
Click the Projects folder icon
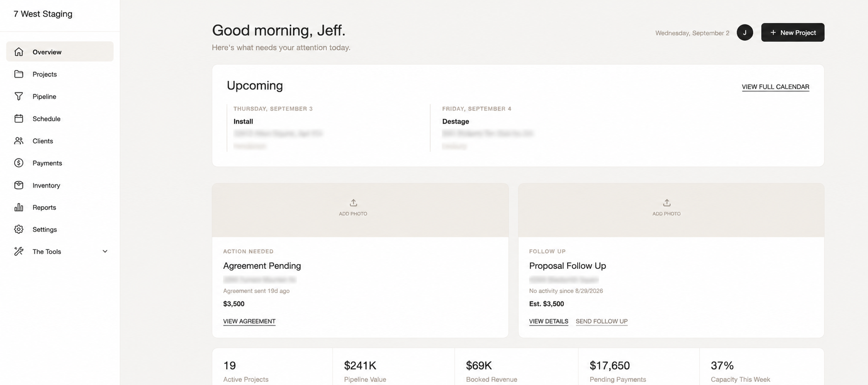click(19, 74)
